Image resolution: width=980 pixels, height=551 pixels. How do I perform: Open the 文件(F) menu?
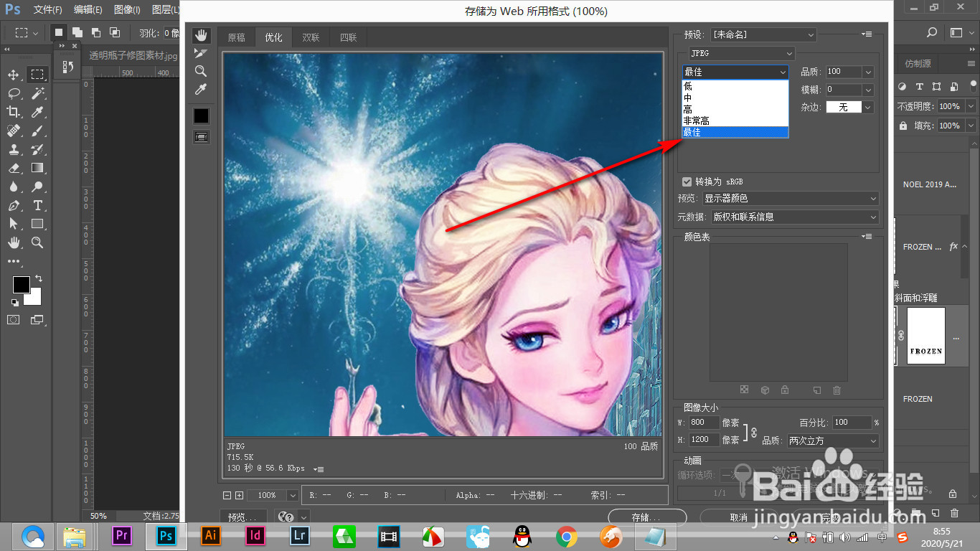(x=48, y=10)
